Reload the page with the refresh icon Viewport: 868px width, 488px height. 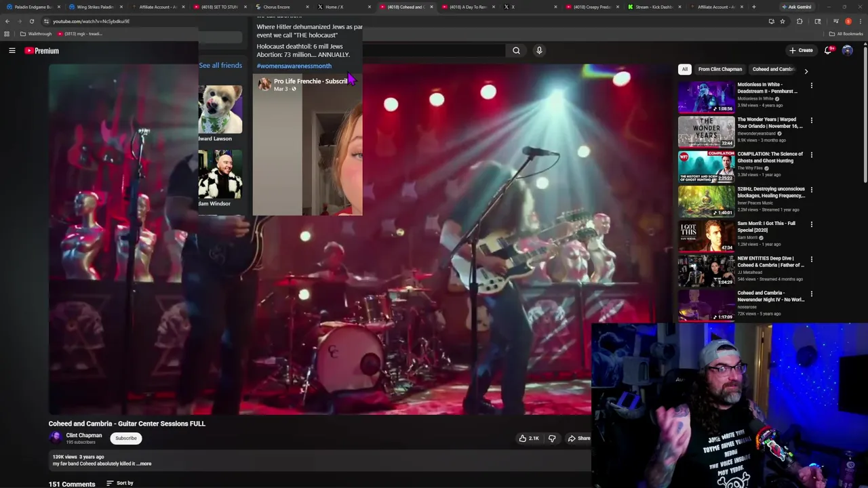[x=31, y=21]
